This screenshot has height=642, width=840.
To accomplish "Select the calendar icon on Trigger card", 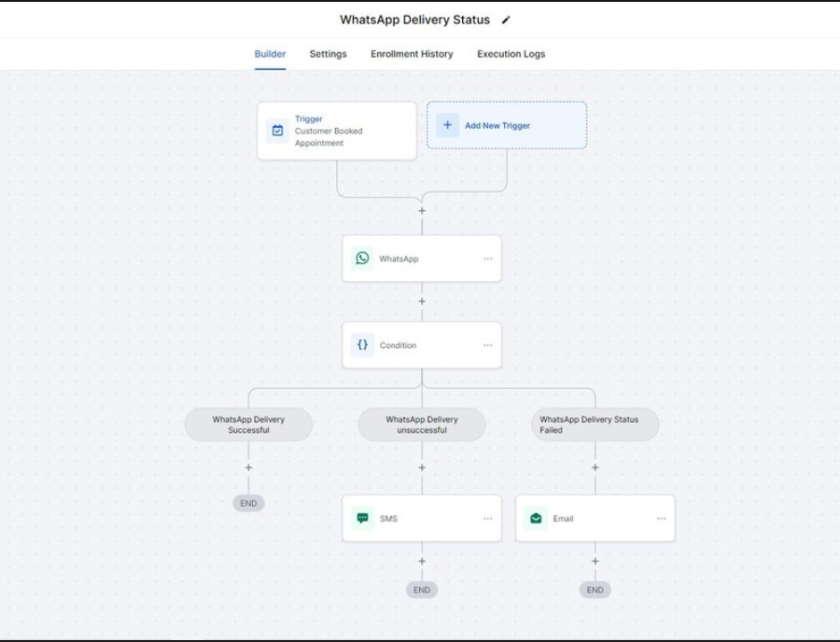I will tap(277, 130).
